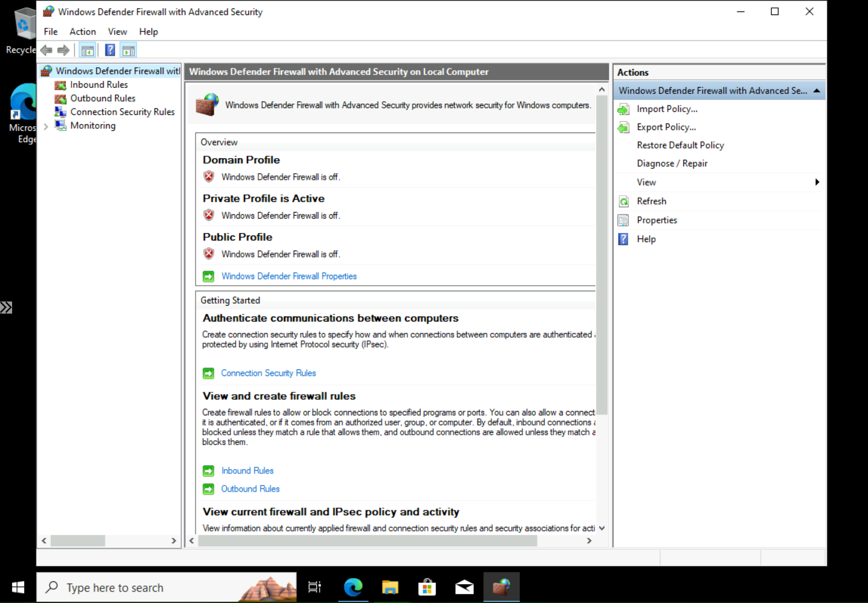Open the View menu
The width and height of the screenshot is (868, 603).
coord(117,31)
